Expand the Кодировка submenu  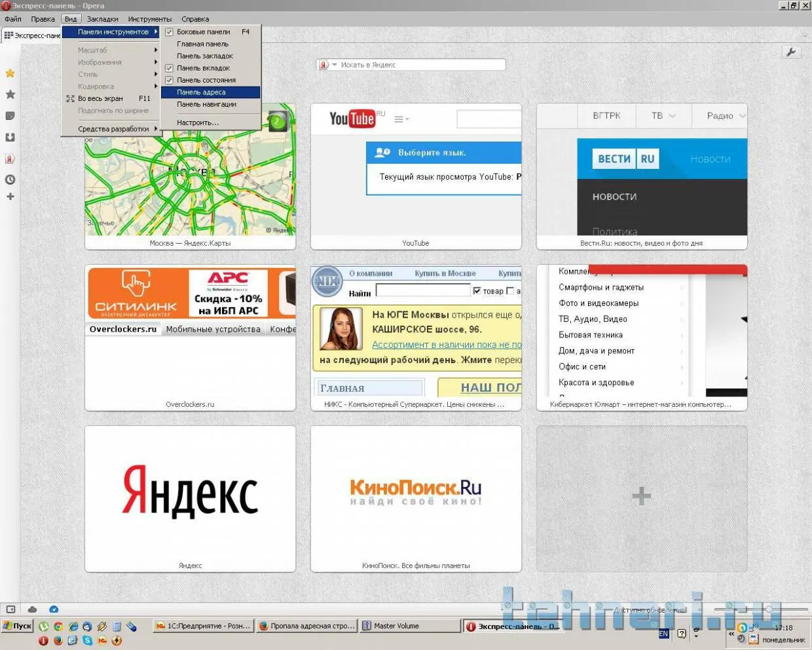111,86
